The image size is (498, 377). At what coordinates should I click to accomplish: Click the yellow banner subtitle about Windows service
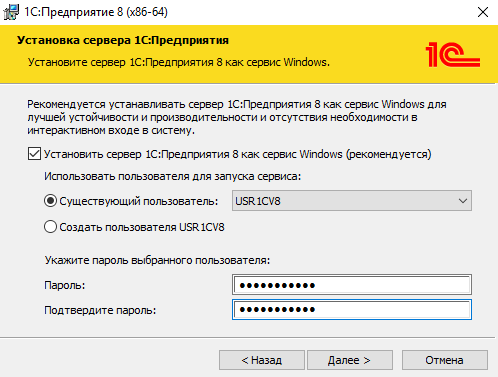(179, 62)
